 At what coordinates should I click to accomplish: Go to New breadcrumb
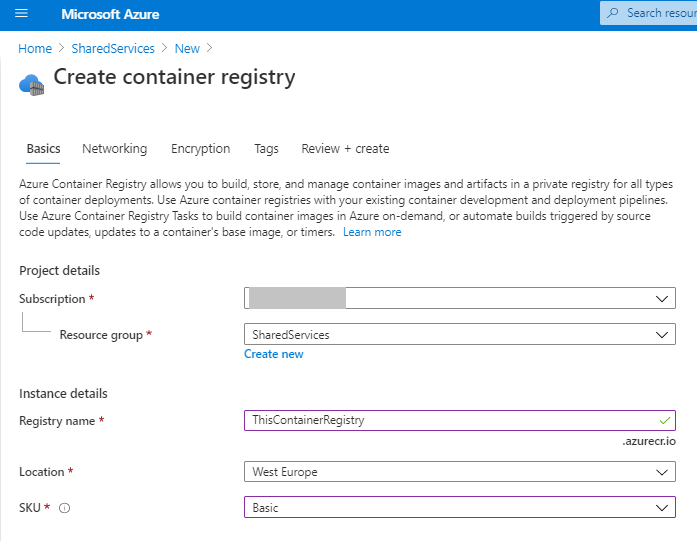coord(187,48)
